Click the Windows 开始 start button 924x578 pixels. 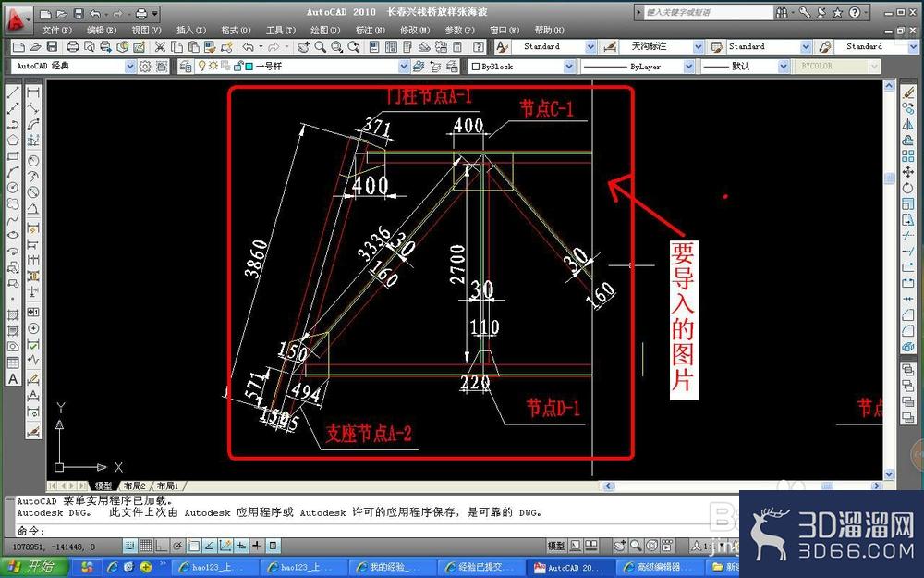[34, 568]
